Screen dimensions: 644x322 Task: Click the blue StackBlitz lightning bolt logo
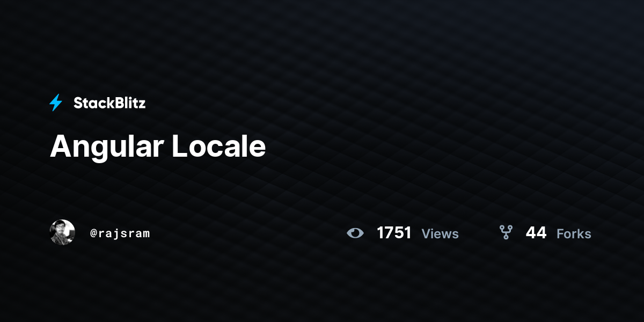pos(56,103)
